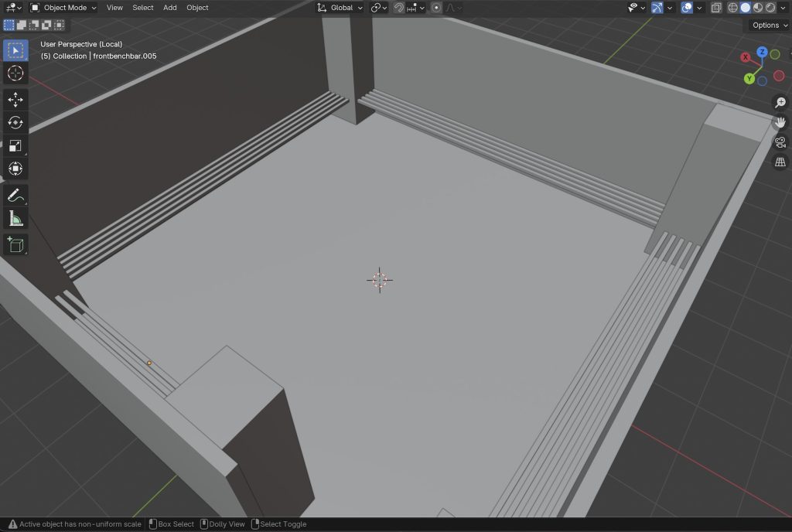Switch to wireframe viewport shading
The width and height of the screenshot is (792, 532).
733,8
